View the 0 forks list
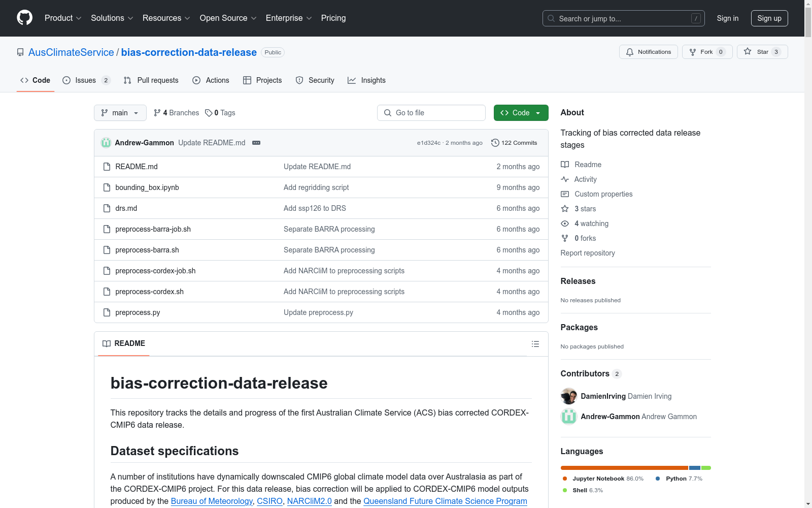Image resolution: width=812 pixels, height=508 pixels. (x=579, y=238)
